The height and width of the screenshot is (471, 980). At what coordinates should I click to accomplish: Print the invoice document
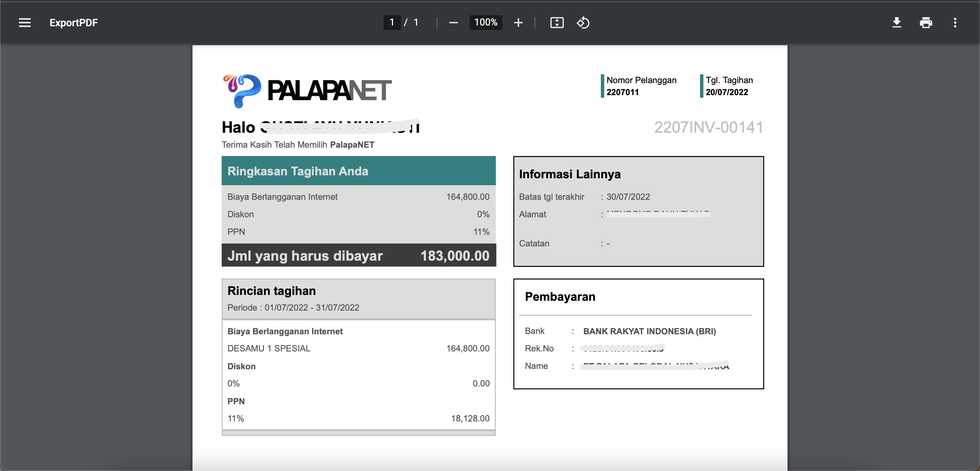[926, 23]
